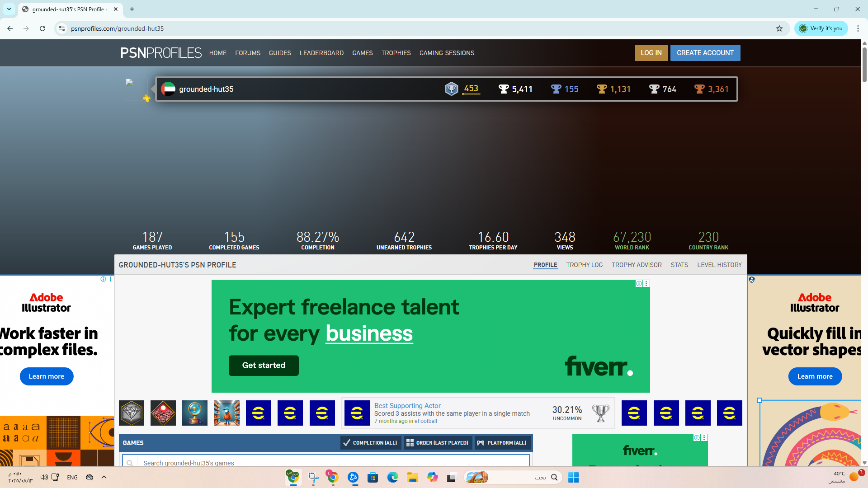Screen dimensions: 868x488
Task: Click the UAE flag beside grounded-hut35
Action: pyautogui.click(x=168, y=89)
